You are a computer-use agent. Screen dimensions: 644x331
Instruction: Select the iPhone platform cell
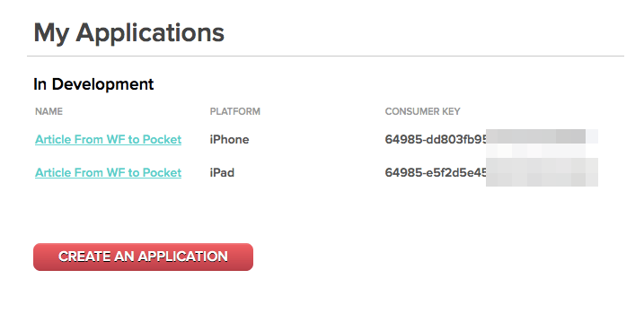click(229, 139)
